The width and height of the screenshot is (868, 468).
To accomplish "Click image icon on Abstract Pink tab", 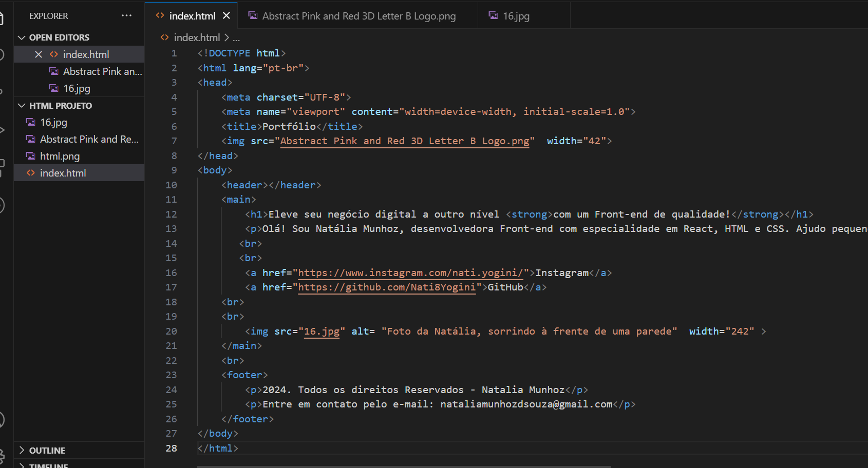I will coord(253,15).
